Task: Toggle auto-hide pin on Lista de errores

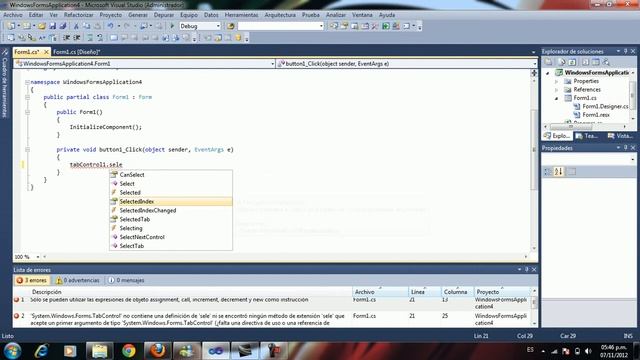Action: click(527, 269)
